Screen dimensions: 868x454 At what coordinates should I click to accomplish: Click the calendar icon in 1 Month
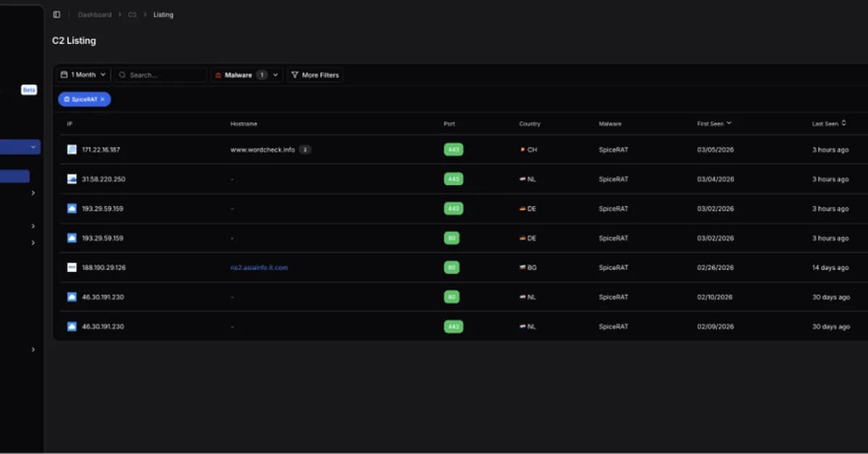pyautogui.click(x=64, y=74)
